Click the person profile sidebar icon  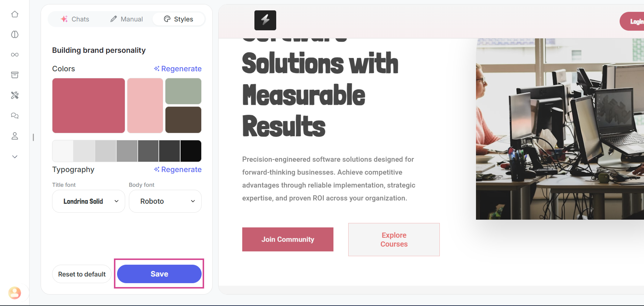pos(15,136)
